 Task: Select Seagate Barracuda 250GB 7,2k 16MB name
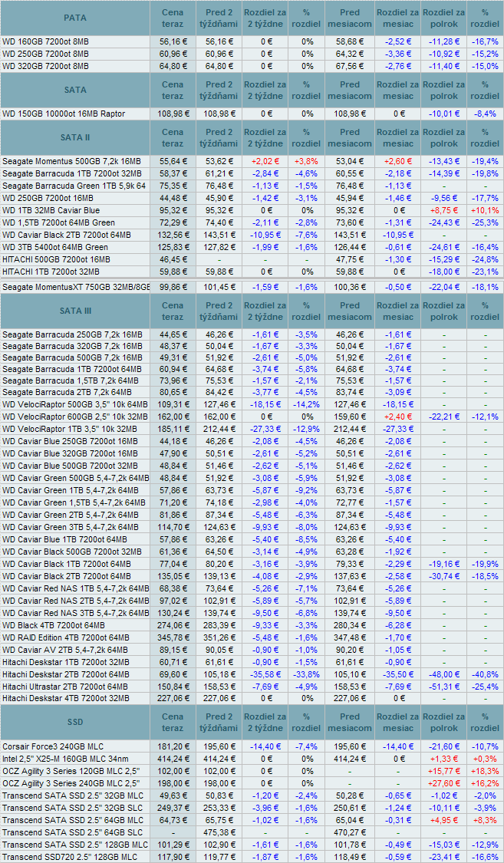point(72,334)
